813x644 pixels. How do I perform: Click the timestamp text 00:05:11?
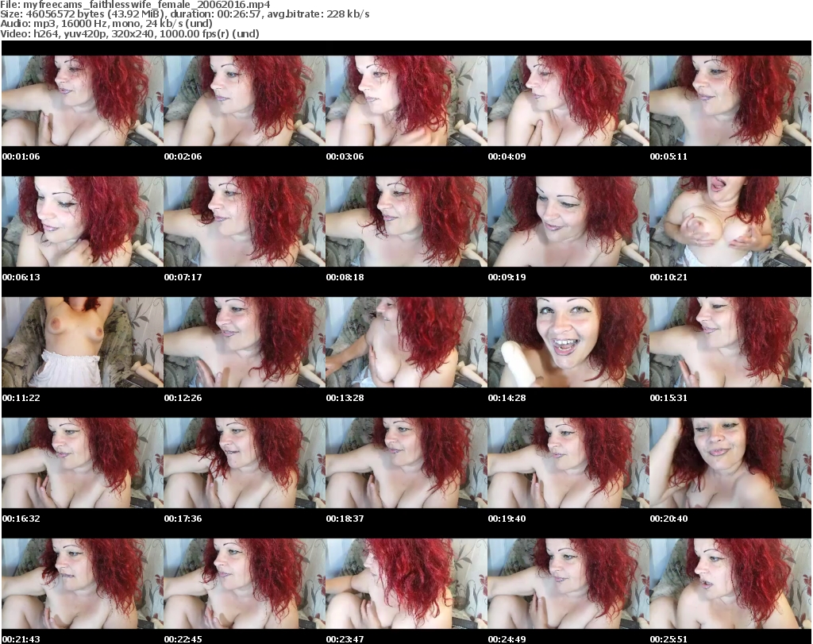coord(669,156)
